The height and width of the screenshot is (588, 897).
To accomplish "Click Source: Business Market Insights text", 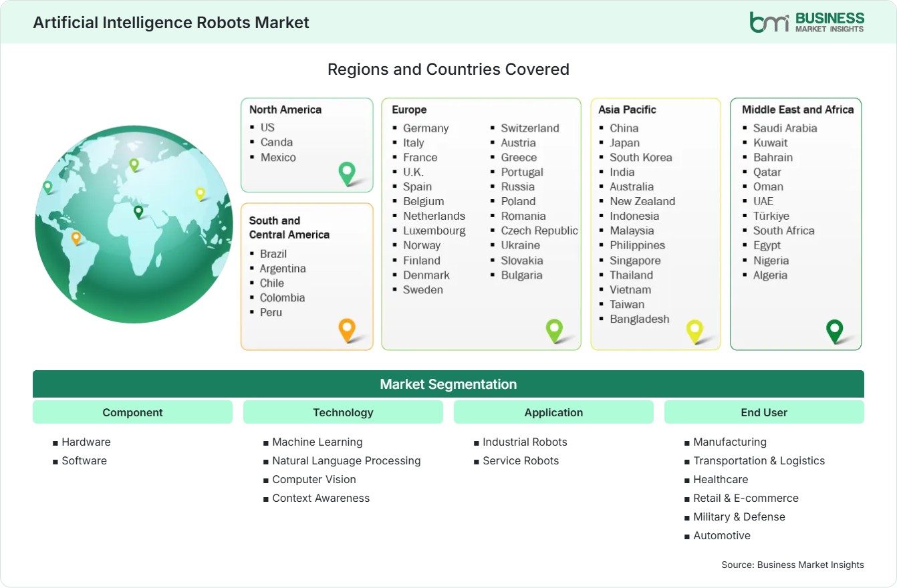I will (793, 565).
